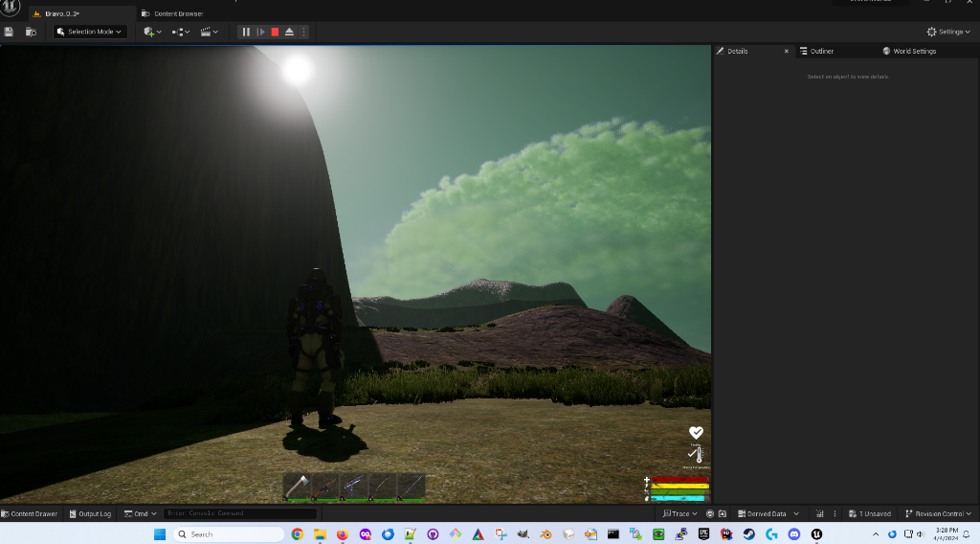Viewport: 980px width, 544px height.
Task: Open the Content Drawer
Action: coord(30,513)
